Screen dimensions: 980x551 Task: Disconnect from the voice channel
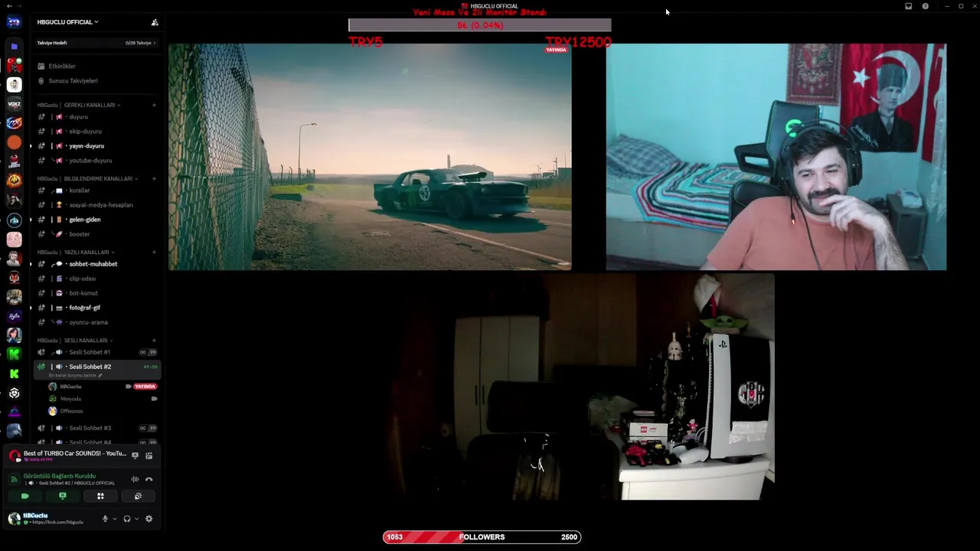(149, 479)
